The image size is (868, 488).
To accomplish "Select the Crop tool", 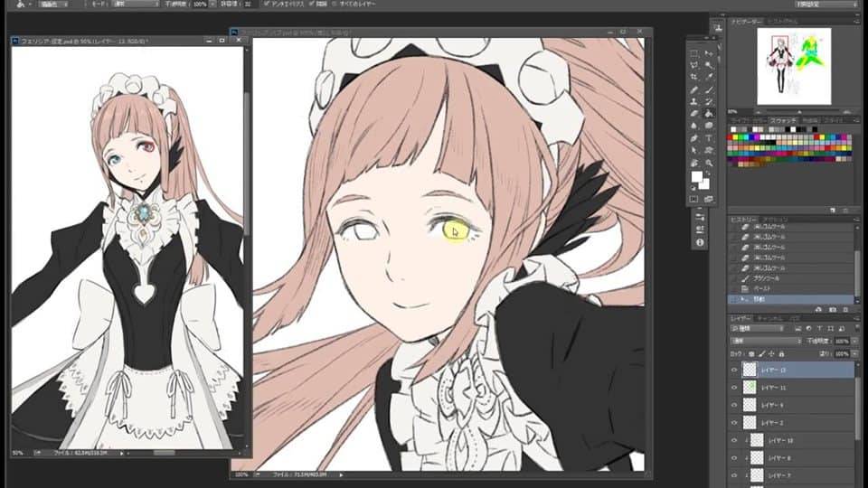I will pyautogui.click(x=694, y=78).
